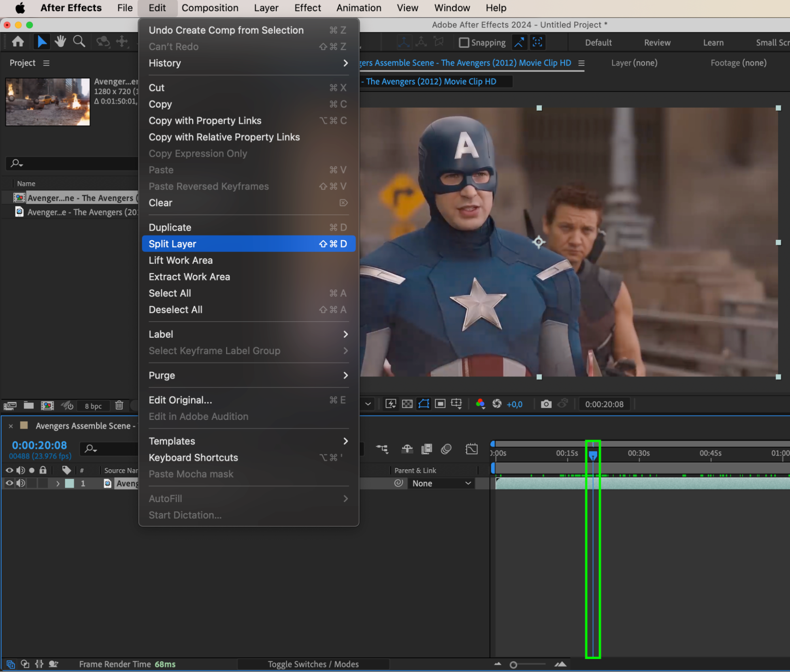
Task: Open the Graph Editor icon in timeline
Action: pos(471,449)
